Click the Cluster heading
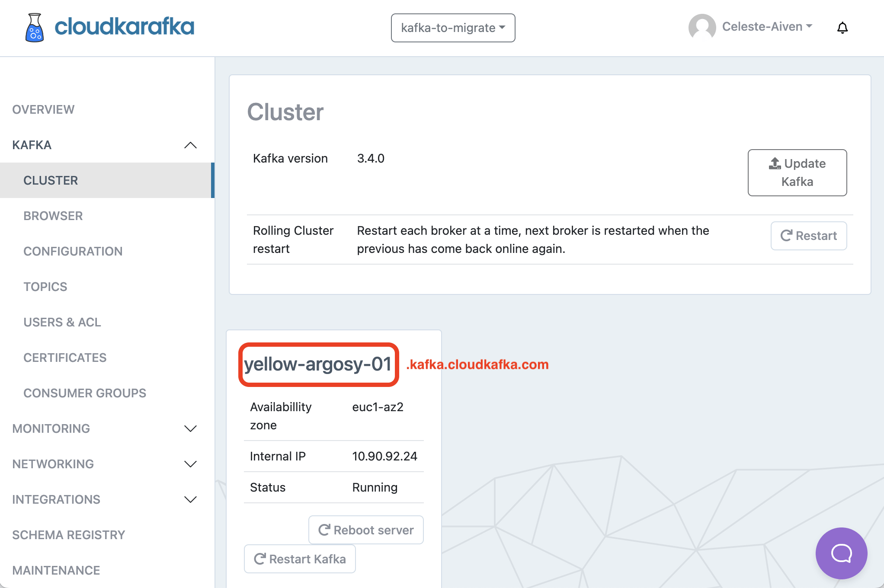Viewport: 884px width, 588px height. click(x=285, y=112)
